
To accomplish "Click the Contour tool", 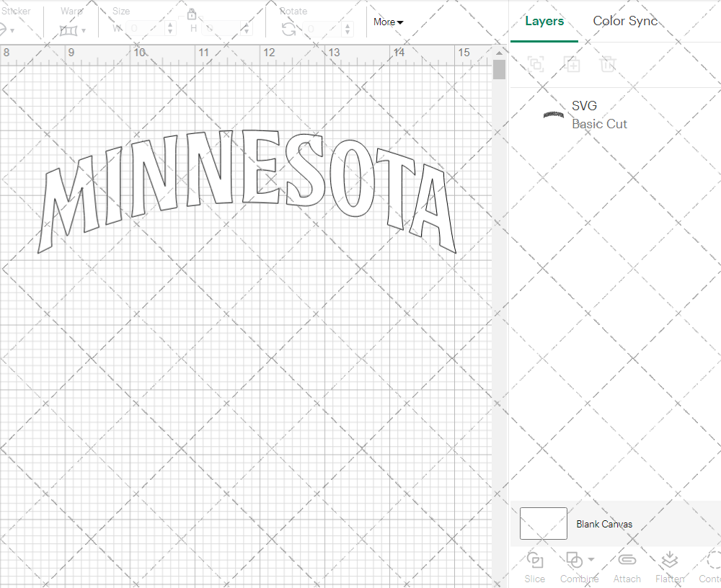I will 710,568.
